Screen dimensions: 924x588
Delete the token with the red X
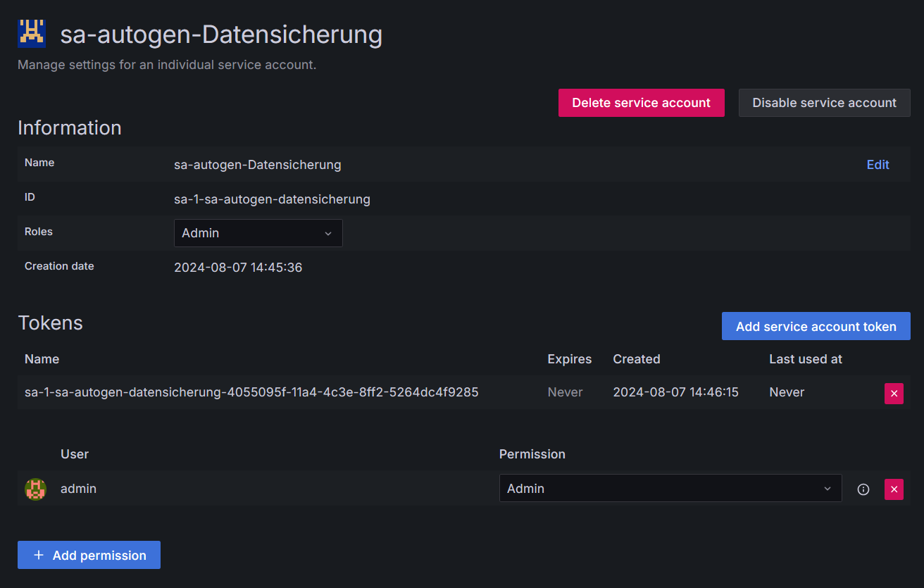[x=894, y=393]
